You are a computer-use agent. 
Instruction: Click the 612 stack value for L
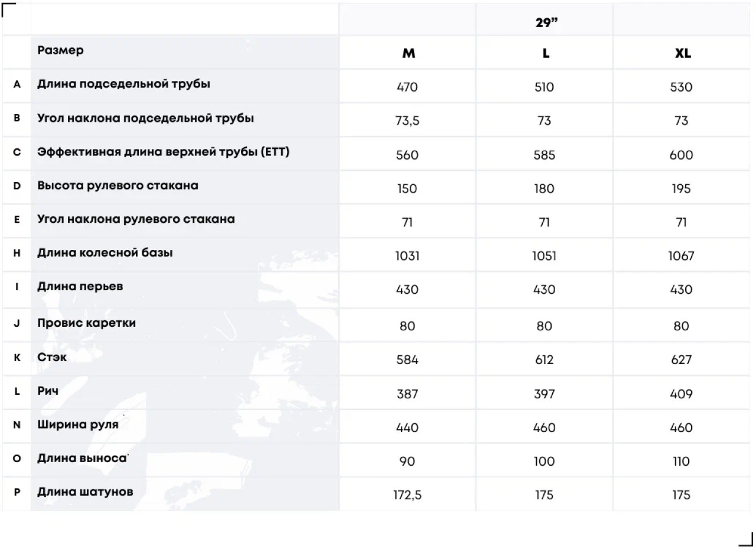point(544,360)
